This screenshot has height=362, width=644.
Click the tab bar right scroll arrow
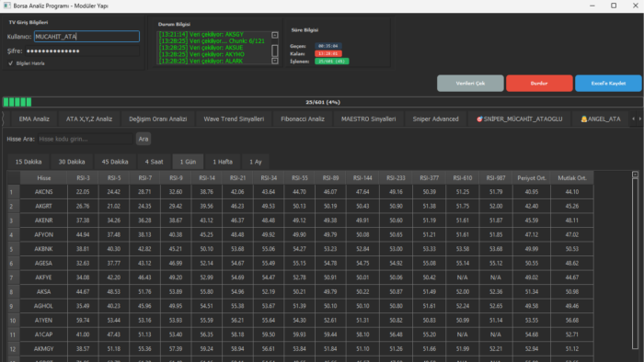639,119
